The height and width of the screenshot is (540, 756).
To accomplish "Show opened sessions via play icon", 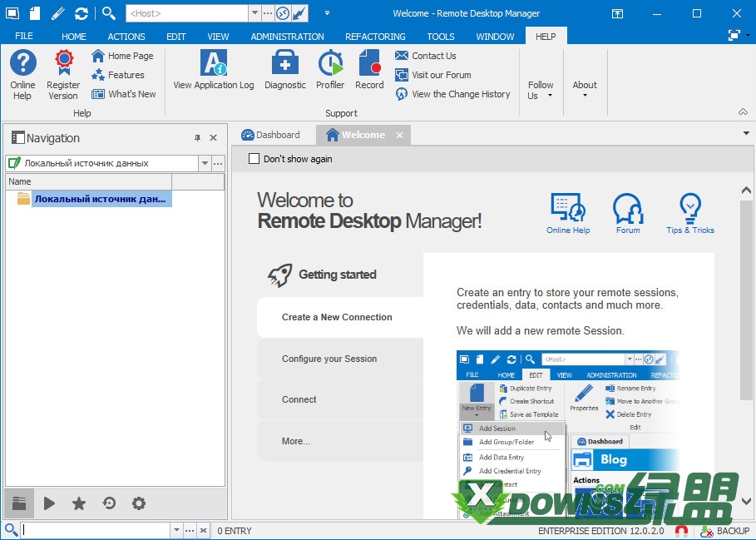I will click(49, 503).
